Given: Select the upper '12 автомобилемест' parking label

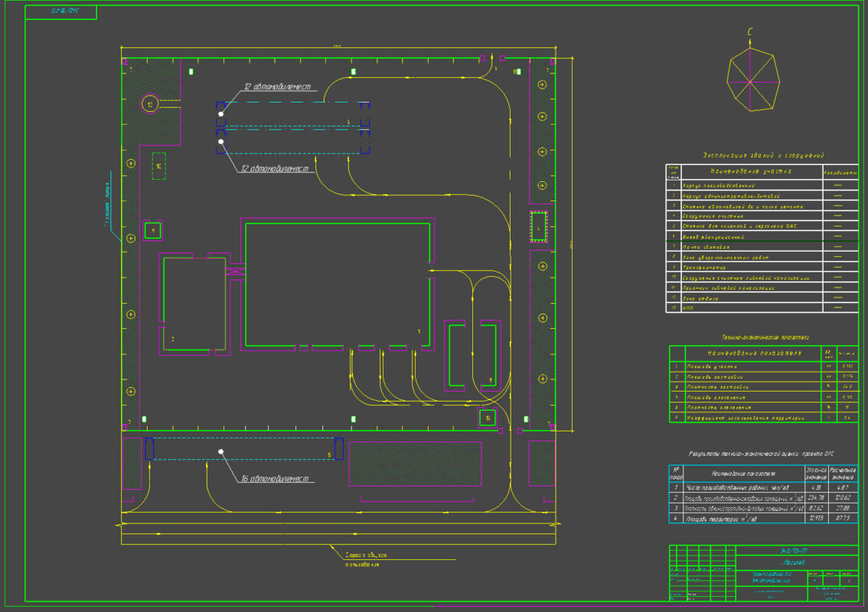Looking at the screenshot, I should [x=277, y=87].
